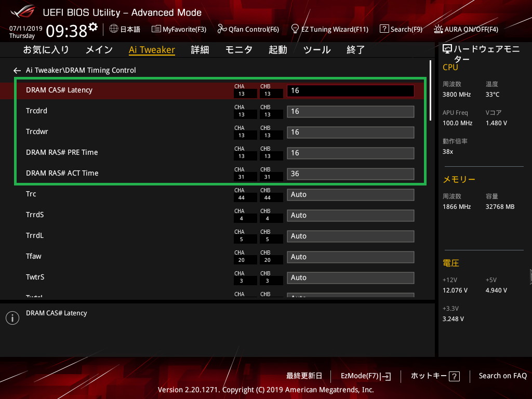This screenshot has height=399, width=532.
Task: Click the +3.3V reading 3.248 V
Action: 453,319
